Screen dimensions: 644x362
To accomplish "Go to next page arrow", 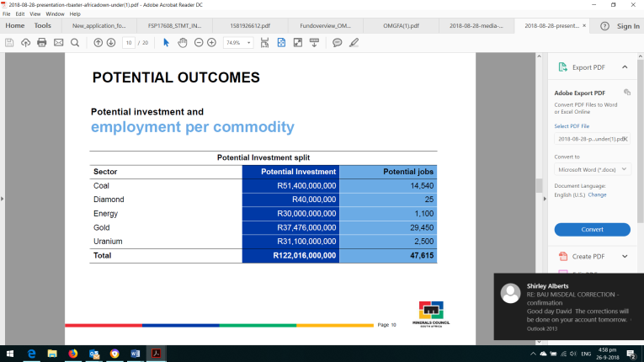I will (x=111, y=42).
